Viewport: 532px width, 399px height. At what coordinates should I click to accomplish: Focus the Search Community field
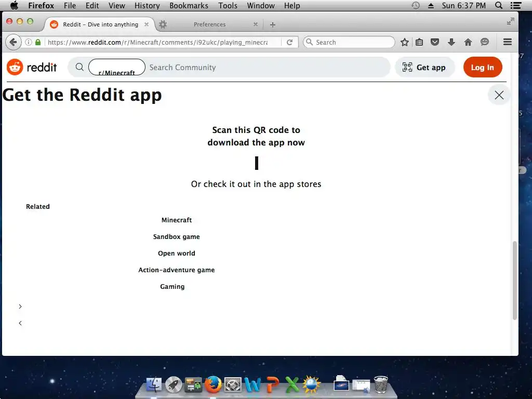tap(268, 67)
